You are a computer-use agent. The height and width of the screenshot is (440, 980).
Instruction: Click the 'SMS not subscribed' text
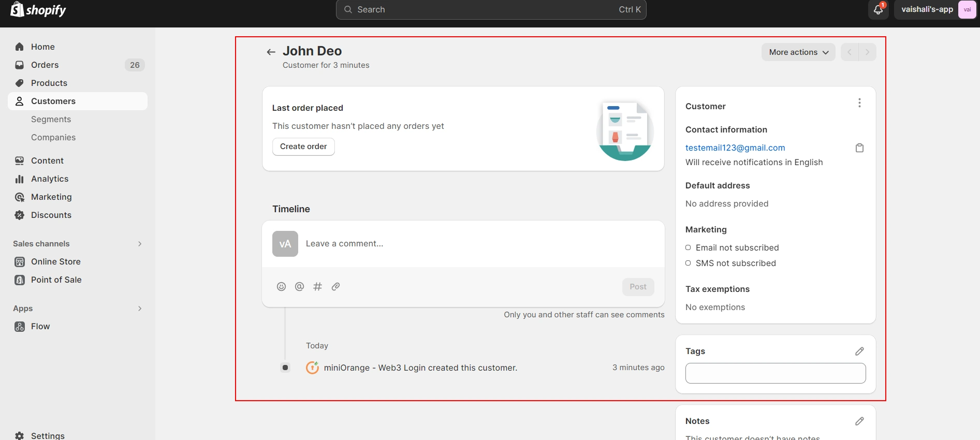tap(736, 263)
